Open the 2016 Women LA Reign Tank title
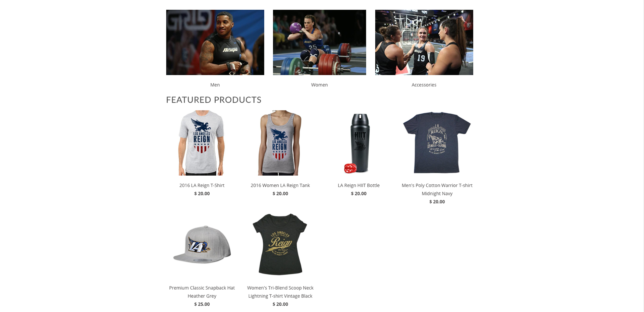The height and width of the screenshot is (312, 644). pos(280,185)
